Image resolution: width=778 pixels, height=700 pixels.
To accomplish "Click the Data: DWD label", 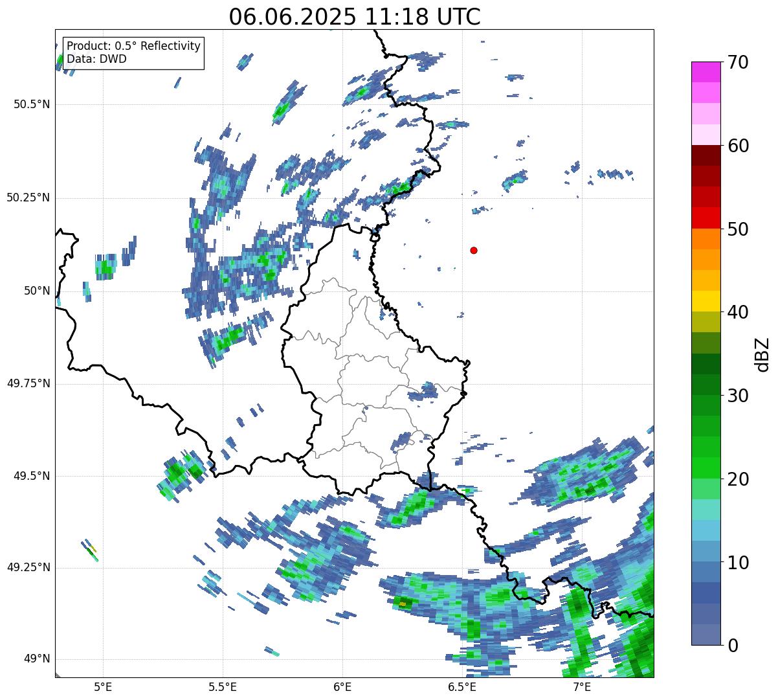I will coord(96,59).
